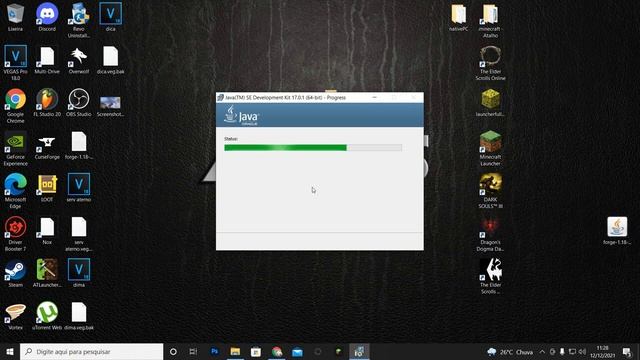Viewport: 640px width, 360px height.
Task: Open the FL Studio 20 shortcut
Action: tap(47, 102)
